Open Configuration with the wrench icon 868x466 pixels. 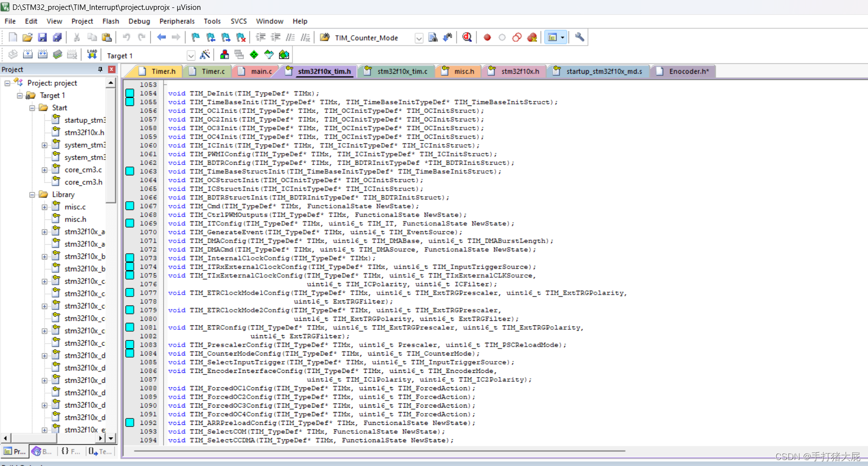579,37
